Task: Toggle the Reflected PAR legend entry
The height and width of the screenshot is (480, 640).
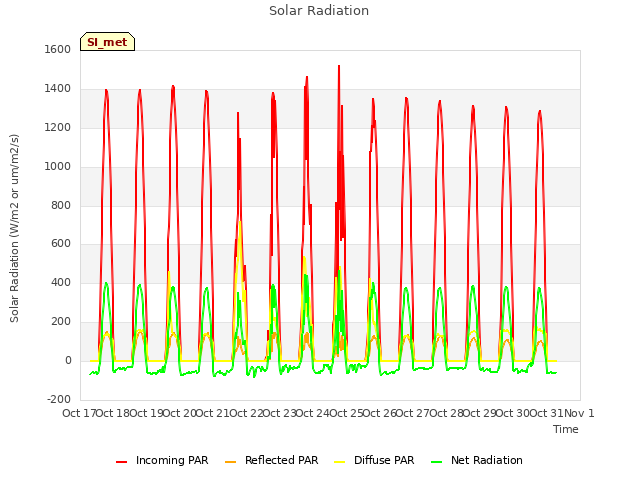Action: tap(271, 460)
